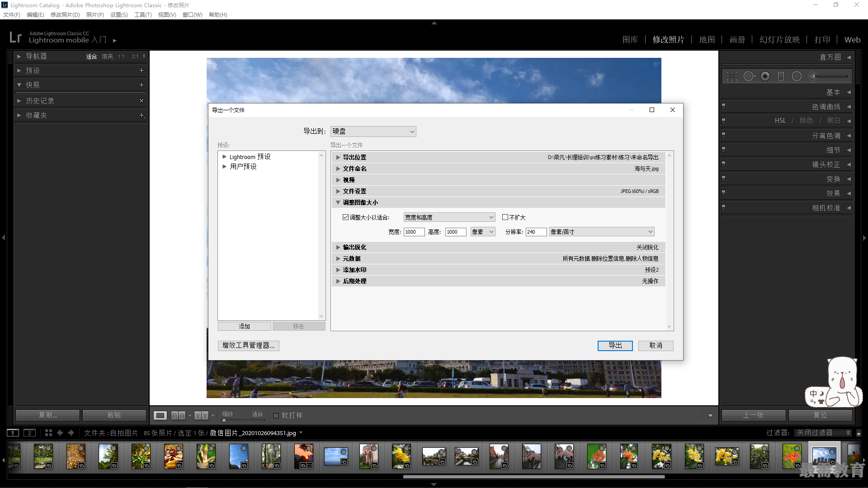Open main window display button 1
This screenshot has height=488, width=868.
13,433
